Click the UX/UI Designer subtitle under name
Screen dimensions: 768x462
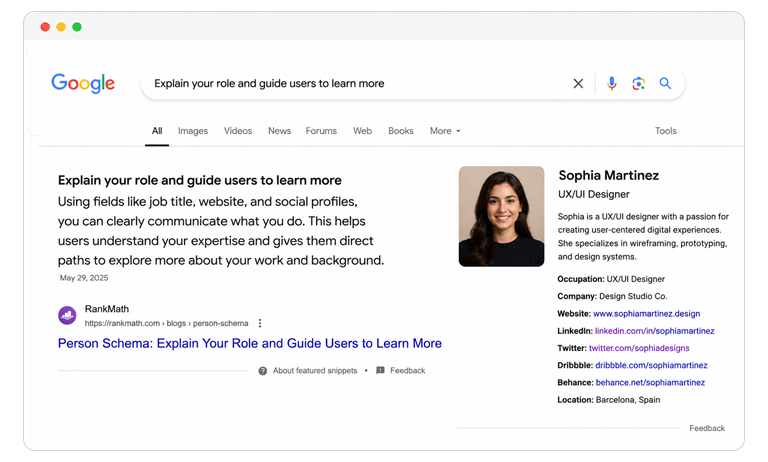594,194
